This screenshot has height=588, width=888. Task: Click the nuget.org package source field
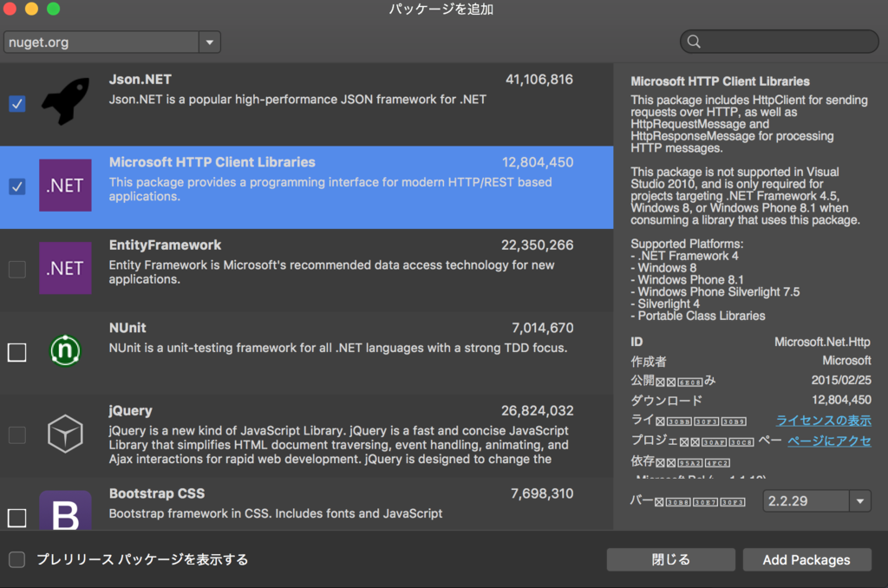101,42
